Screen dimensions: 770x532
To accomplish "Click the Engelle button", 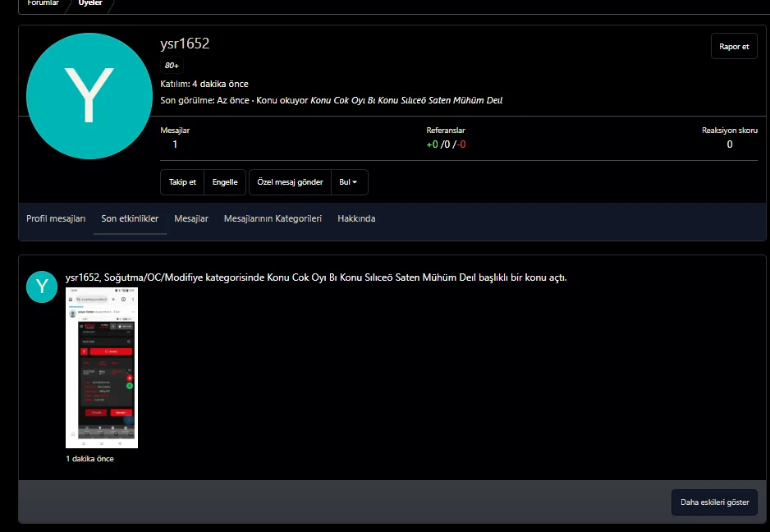I will coord(225,182).
